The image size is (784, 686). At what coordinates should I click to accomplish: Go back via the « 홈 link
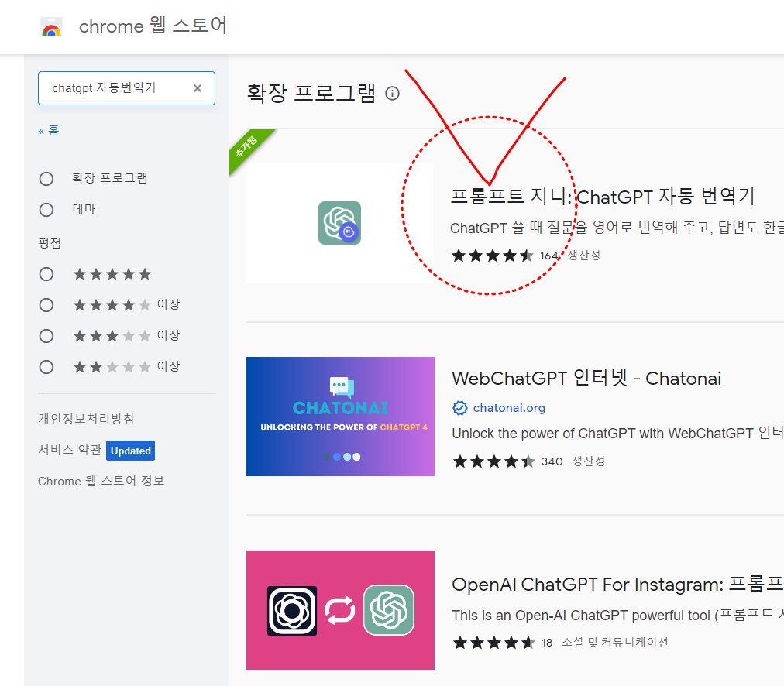tap(49, 131)
